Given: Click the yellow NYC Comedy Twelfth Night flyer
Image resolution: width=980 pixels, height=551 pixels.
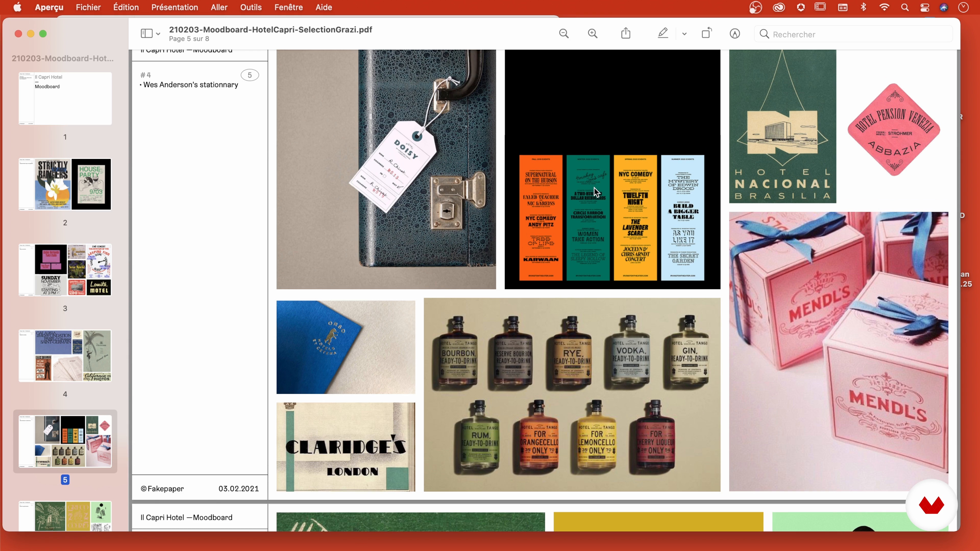Looking at the screenshot, I should 635,218.
